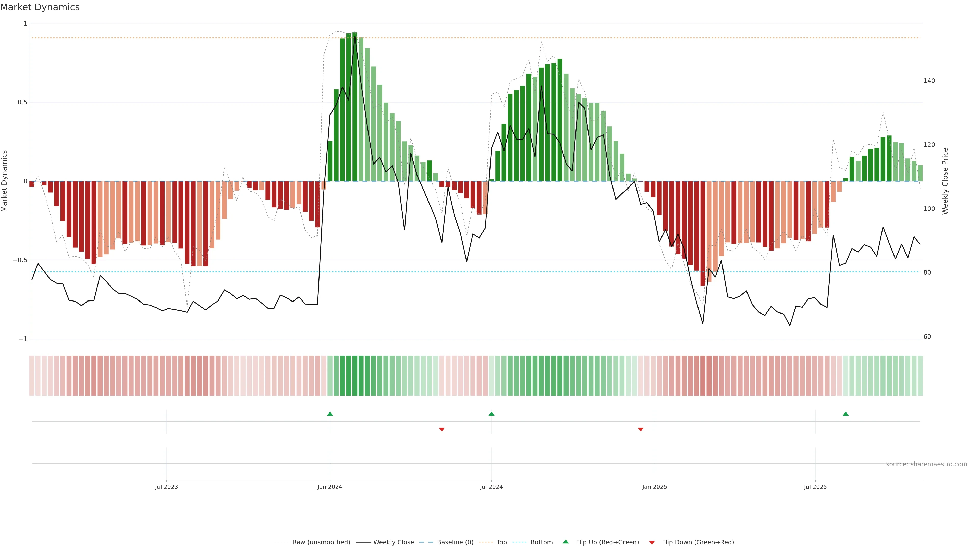Toggle the Top legend entry
Viewport: 980px width, 551px height.
coord(501,542)
